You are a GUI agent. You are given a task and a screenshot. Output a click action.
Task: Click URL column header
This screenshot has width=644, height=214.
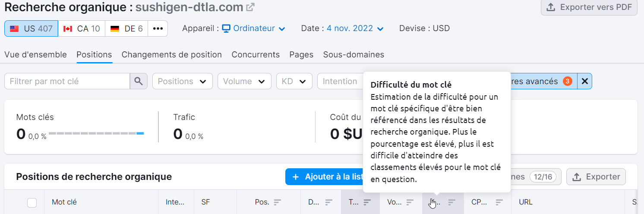coord(526,202)
